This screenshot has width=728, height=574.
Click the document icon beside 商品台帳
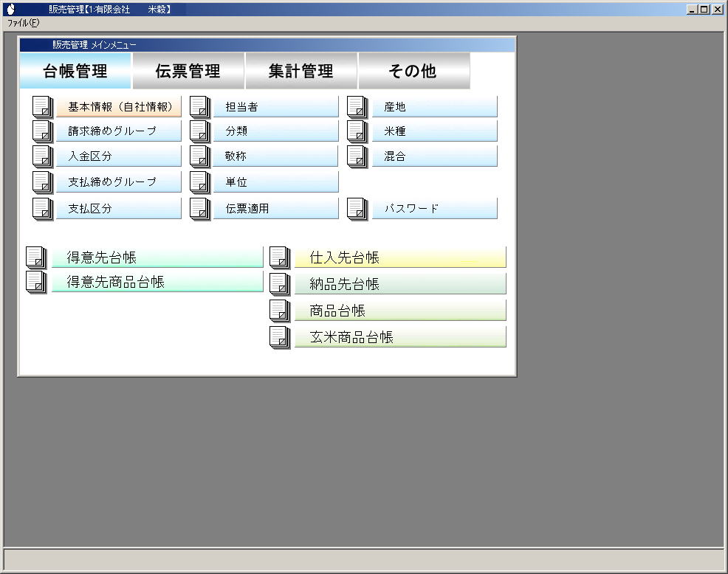[x=280, y=311]
